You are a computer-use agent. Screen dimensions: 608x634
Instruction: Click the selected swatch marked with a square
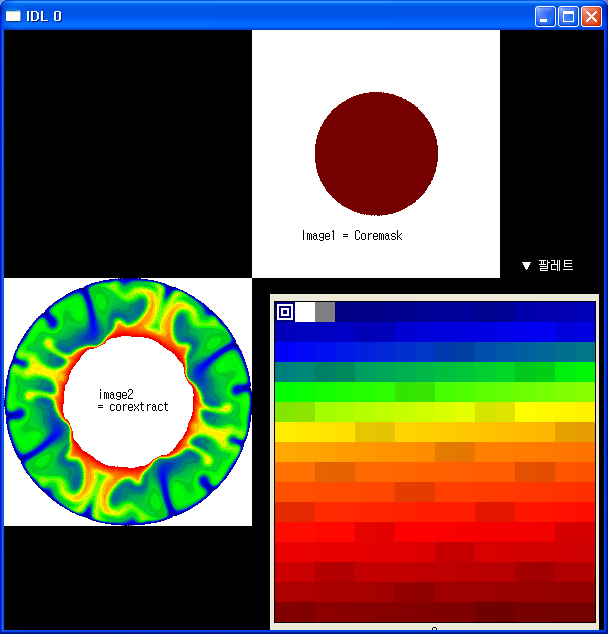pos(285,312)
